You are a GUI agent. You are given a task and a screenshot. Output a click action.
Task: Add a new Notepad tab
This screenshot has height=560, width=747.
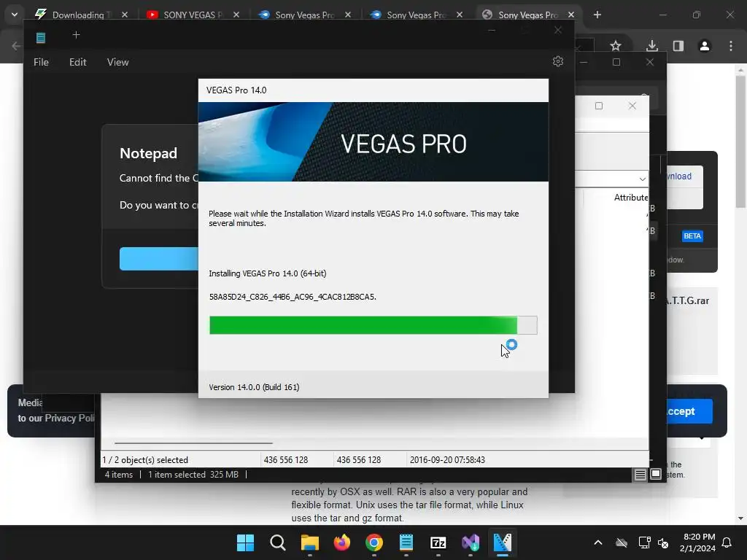[76, 35]
